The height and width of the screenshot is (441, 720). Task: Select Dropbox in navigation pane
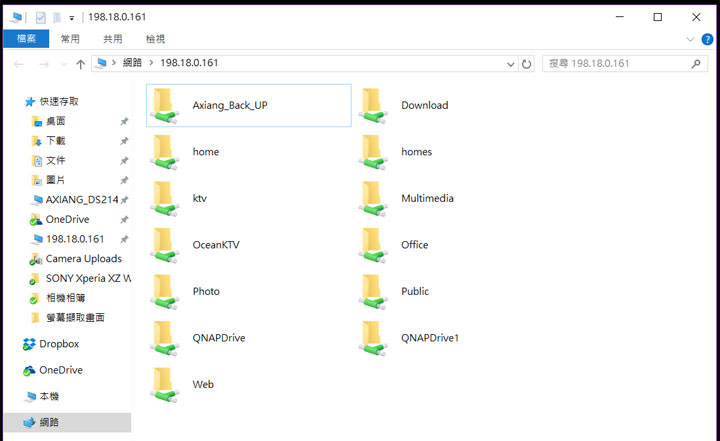tap(59, 344)
